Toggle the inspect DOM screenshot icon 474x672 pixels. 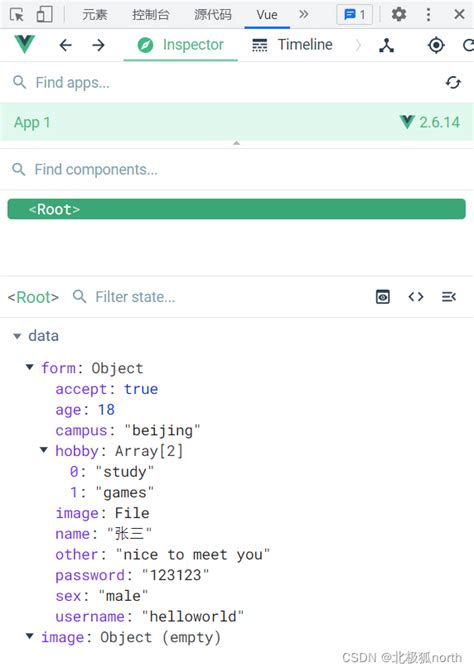tap(382, 297)
